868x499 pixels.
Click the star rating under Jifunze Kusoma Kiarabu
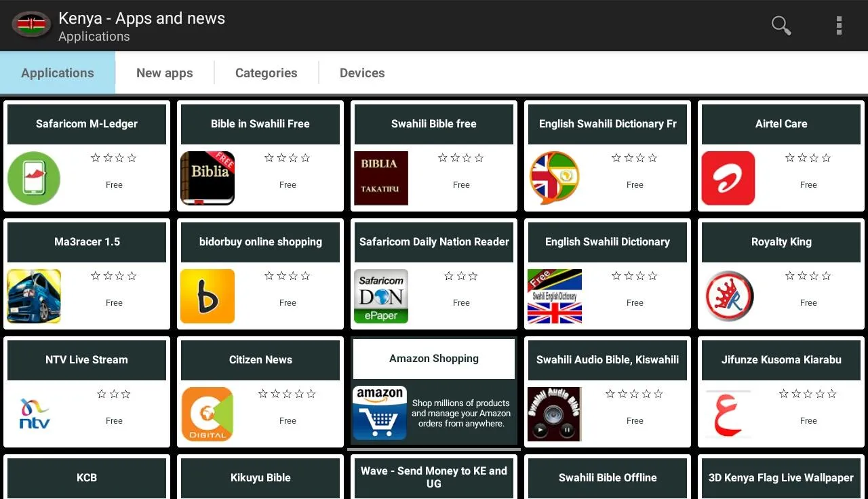pos(808,394)
